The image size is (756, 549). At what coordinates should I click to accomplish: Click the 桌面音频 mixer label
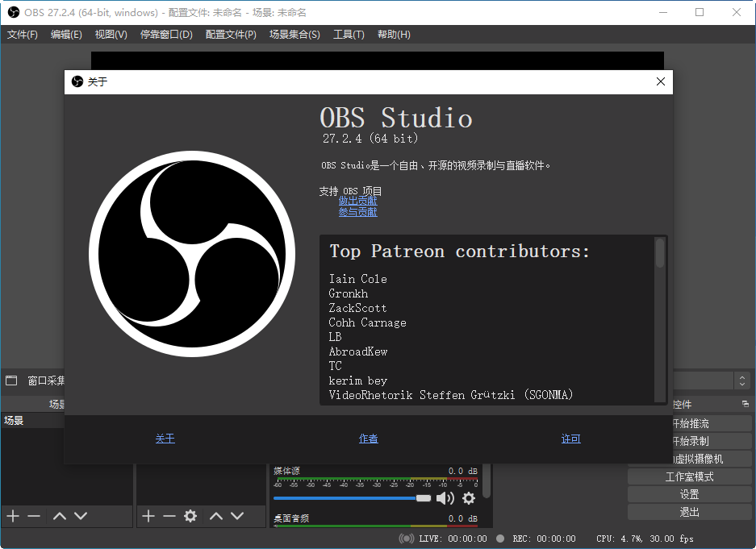[x=291, y=518]
